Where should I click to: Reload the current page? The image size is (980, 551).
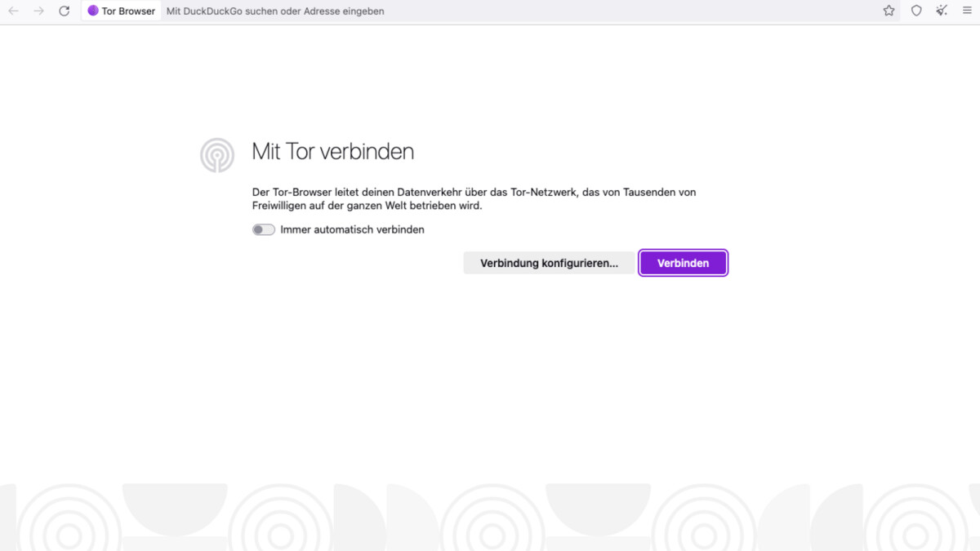pos(64,11)
